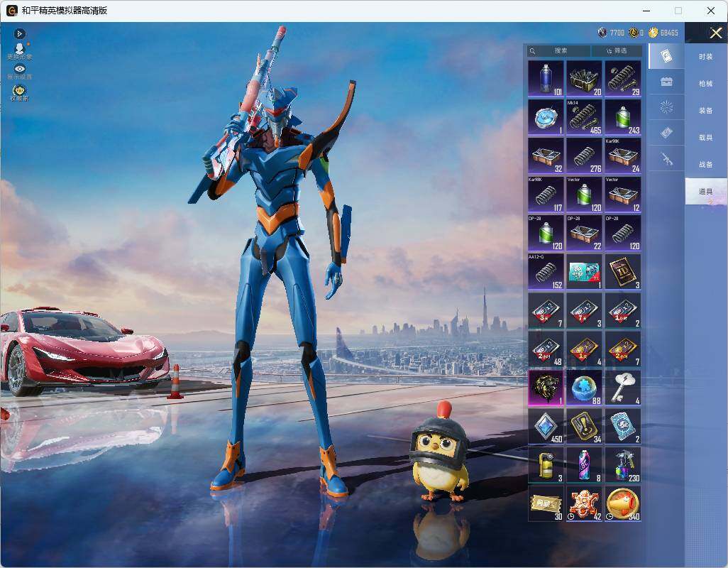Open the 载具 tab
The image size is (728, 568).
[706, 138]
